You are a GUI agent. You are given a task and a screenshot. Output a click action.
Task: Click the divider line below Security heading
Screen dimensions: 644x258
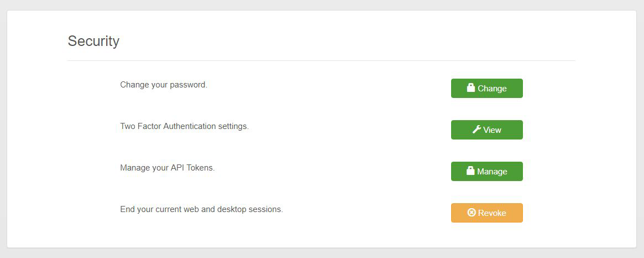pyautogui.click(x=321, y=60)
